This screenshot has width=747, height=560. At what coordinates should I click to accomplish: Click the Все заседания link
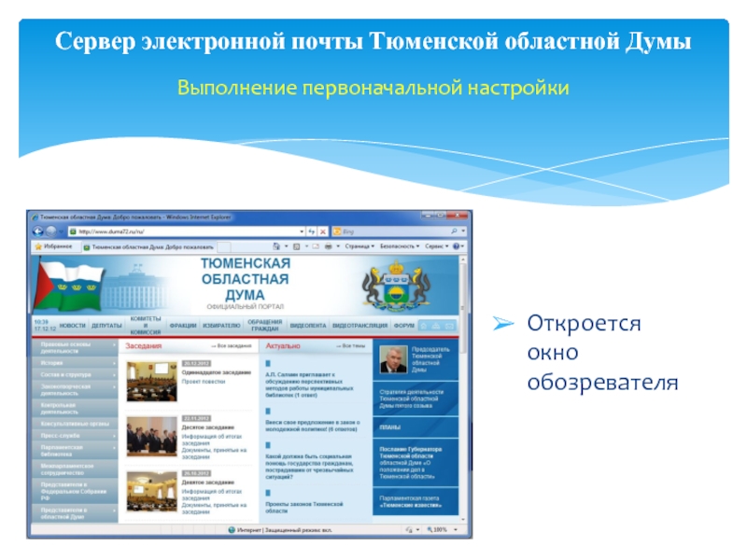tap(232, 346)
